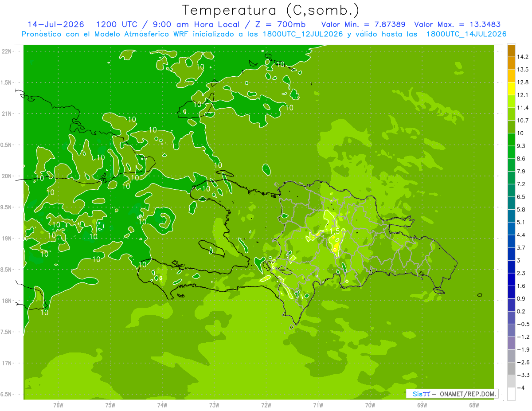Click the '11.5' contour label over Dominican Republic

332,231
